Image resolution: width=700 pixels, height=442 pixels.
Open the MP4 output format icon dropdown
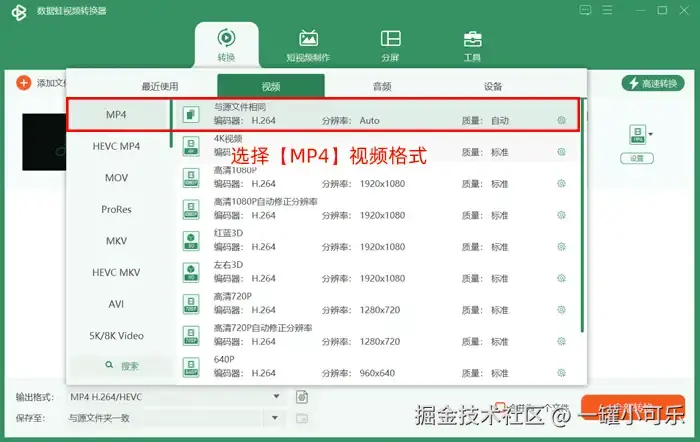point(641,134)
